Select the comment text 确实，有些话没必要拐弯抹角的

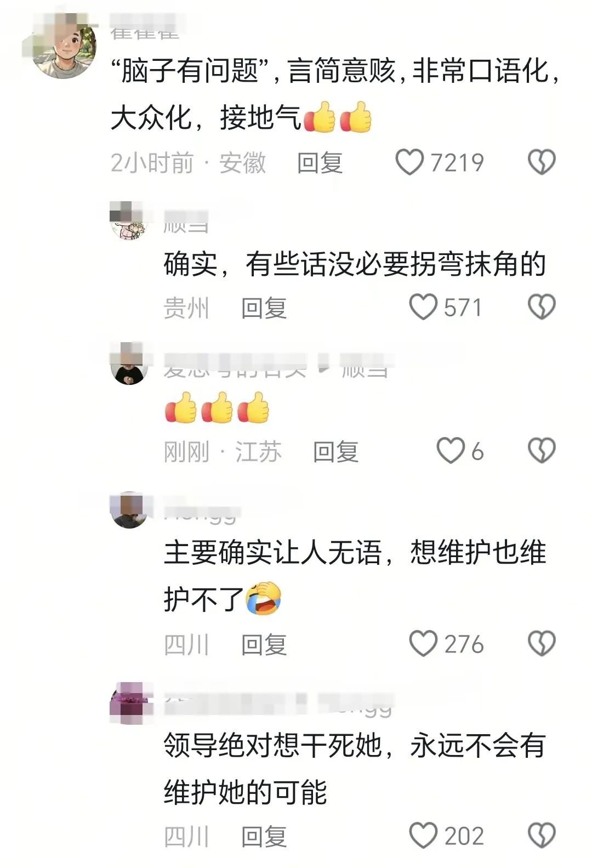(355, 264)
